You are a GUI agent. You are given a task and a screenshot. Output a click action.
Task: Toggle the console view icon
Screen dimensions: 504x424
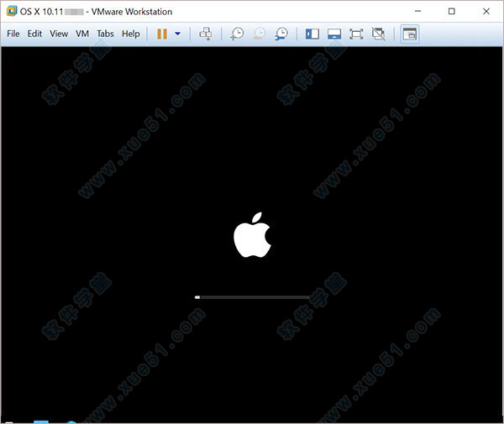coord(409,34)
